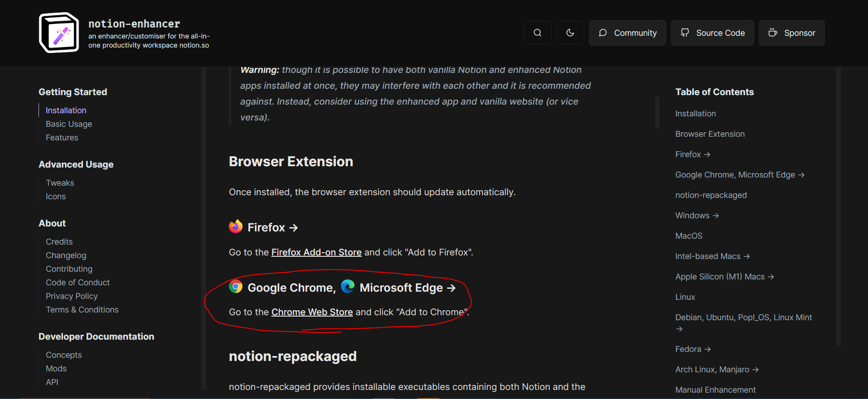The width and height of the screenshot is (868, 399).
Task: Open the Chrome Web Store link
Action: [312, 312]
